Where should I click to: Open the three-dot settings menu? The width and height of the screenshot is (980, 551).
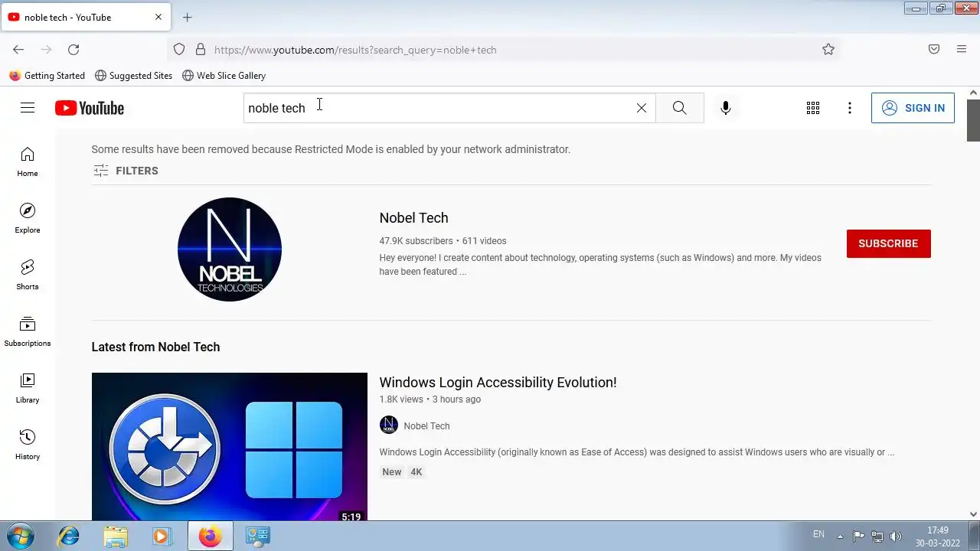[x=850, y=108]
